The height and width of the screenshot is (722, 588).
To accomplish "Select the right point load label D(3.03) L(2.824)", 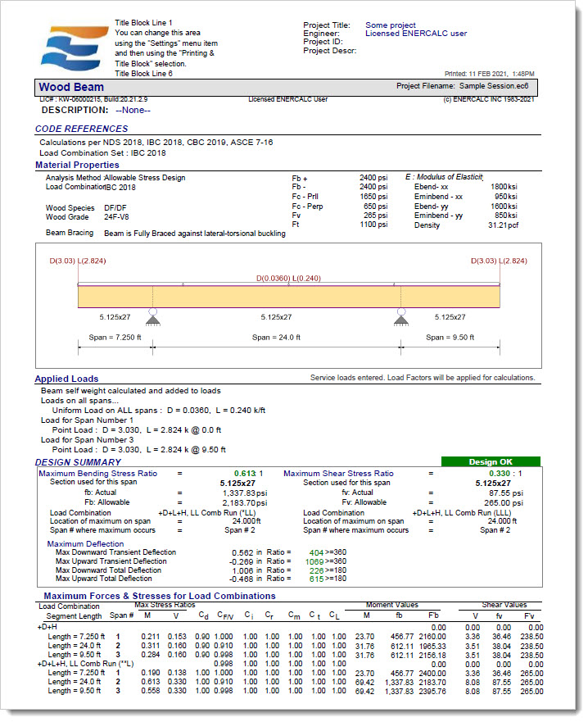I will click(498, 261).
